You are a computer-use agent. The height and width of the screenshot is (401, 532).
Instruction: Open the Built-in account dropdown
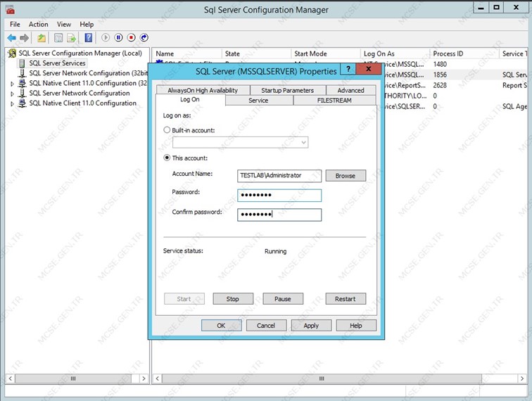click(x=304, y=143)
